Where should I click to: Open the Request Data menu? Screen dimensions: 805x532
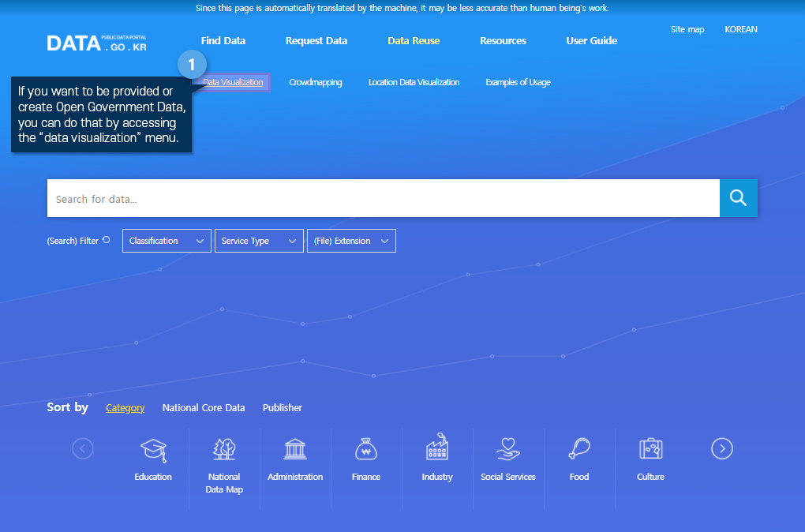[316, 41]
